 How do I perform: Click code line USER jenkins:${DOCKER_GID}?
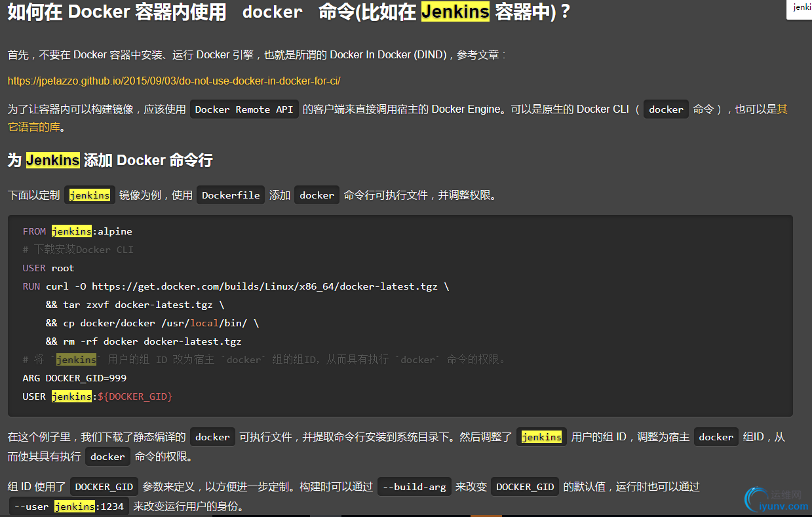pyautogui.click(x=98, y=396)
